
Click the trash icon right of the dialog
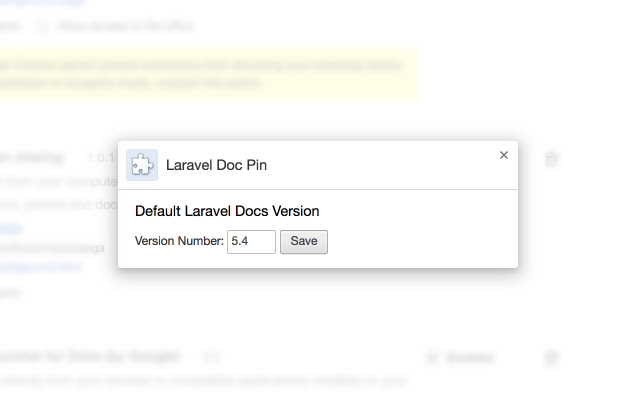551,159
